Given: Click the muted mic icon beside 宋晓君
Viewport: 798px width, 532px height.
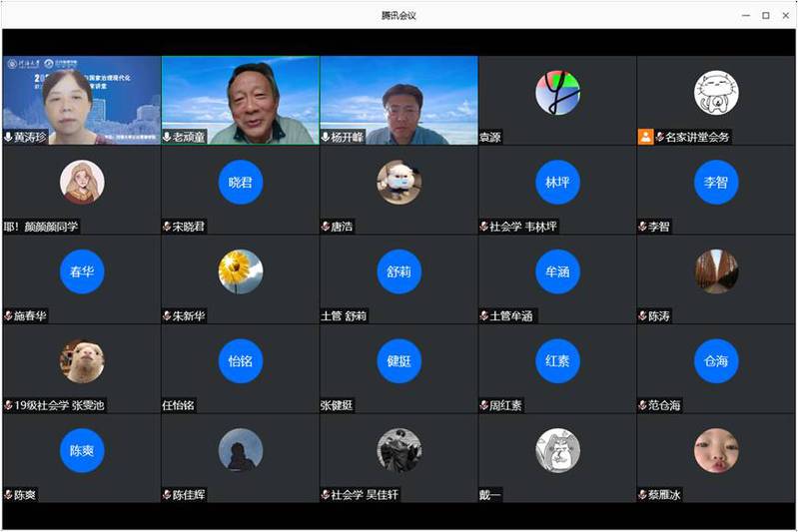Looking at the screenshot, I should (x=167, y=227).
